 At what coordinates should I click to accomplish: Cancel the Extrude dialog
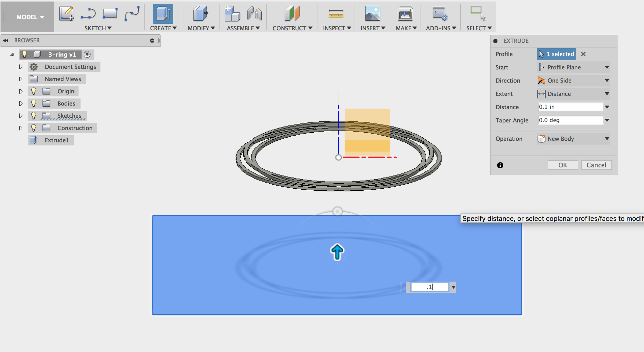pos(596,165)
